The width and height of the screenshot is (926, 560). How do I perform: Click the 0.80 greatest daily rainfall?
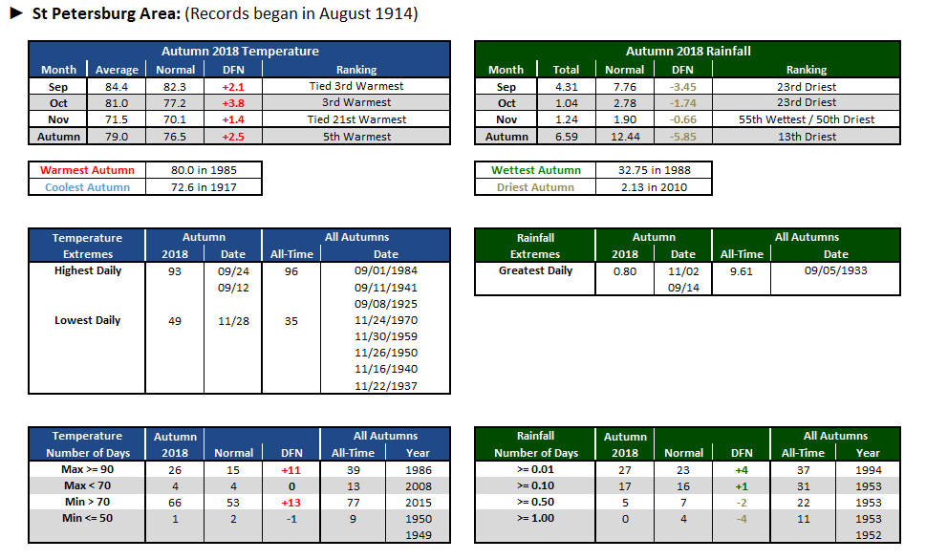point(625,271)
